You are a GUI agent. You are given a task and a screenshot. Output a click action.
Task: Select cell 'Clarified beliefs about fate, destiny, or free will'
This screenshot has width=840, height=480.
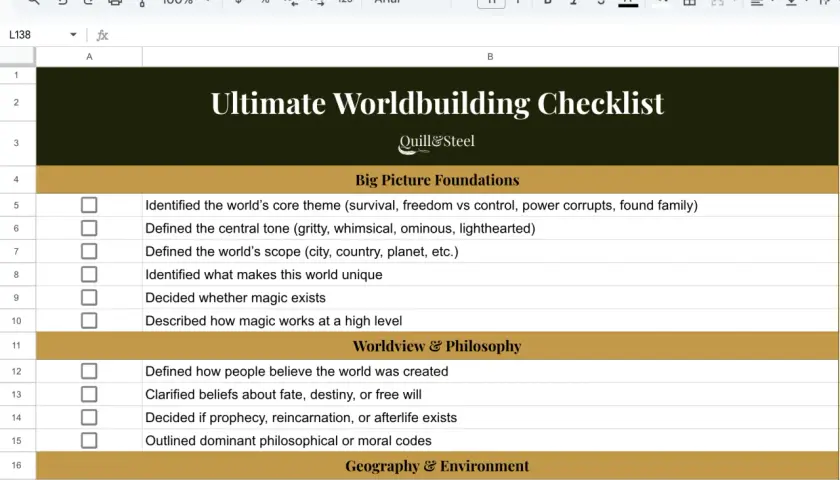pos(490,394)
